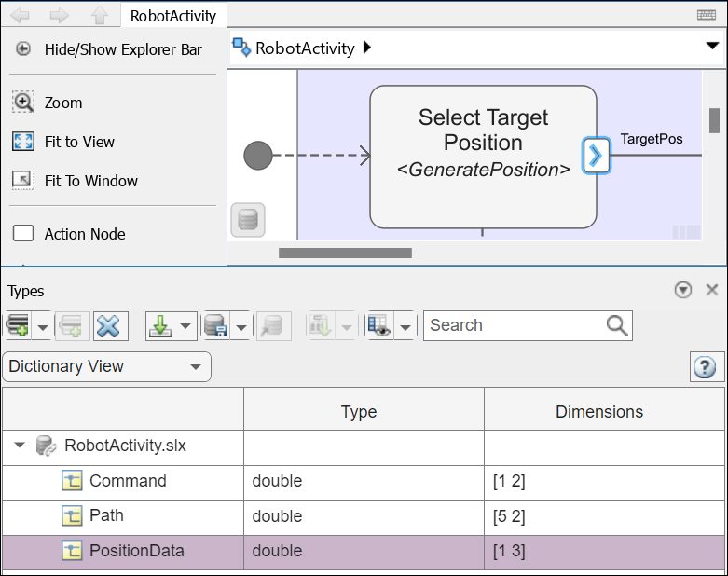Open the import button dropdown arrow

(x=185, y=326)
